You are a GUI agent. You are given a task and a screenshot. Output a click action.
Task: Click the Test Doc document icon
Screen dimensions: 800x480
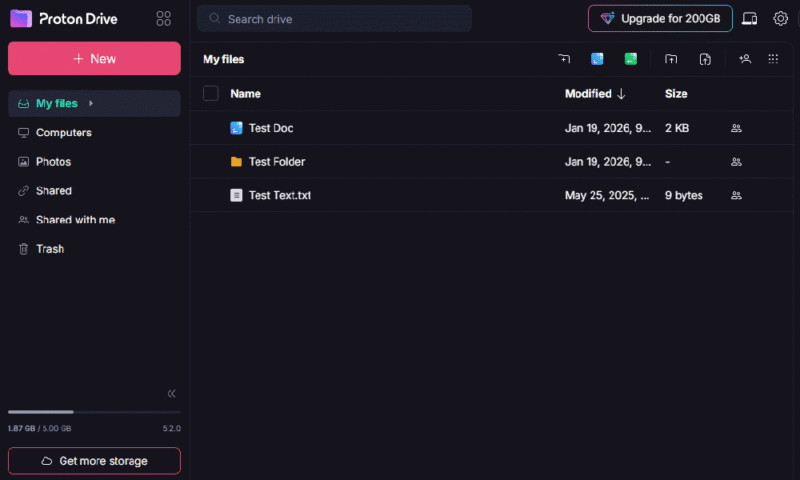click(236, 128)
